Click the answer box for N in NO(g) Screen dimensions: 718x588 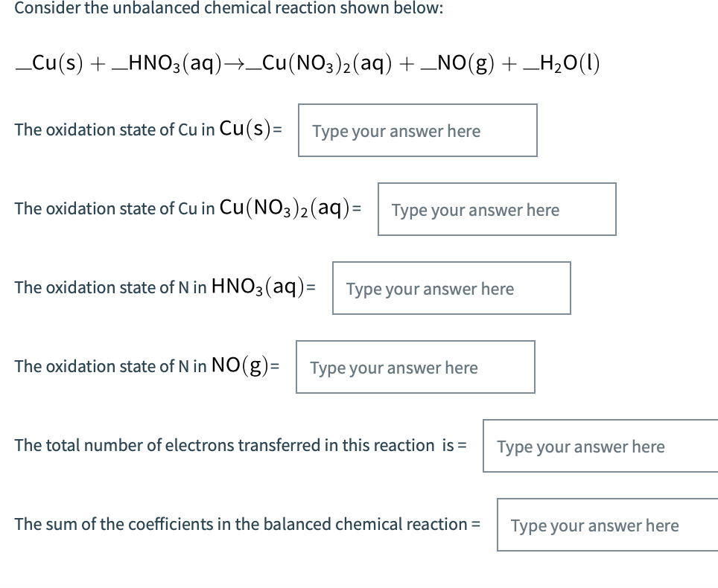[416, 366]
